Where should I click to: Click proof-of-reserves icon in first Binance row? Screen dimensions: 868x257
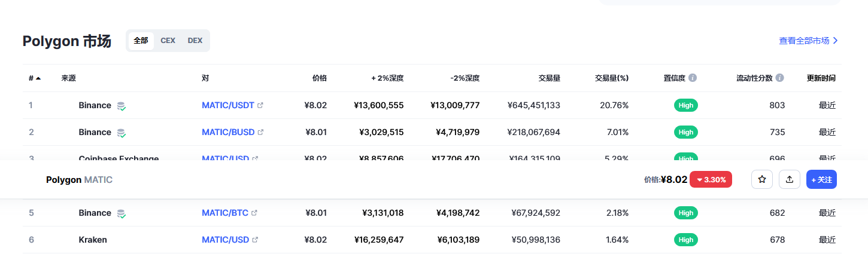click(121, 106)
